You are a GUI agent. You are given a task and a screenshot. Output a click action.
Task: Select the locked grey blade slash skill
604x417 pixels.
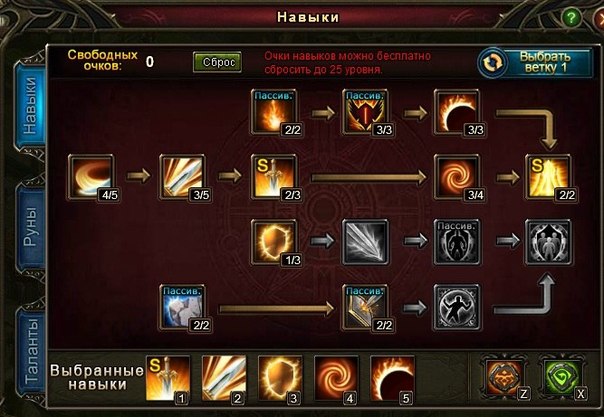pyautogui.click(x=365, y=242)
